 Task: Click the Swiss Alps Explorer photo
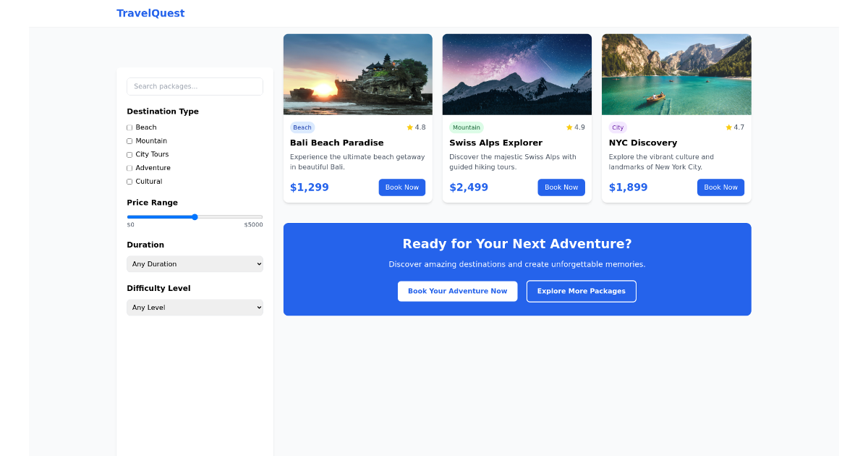[x=516, y=74]
